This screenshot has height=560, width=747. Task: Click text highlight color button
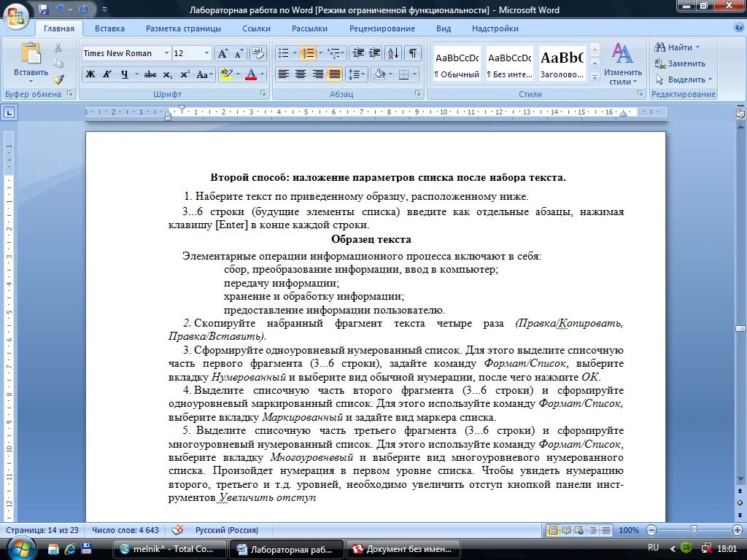click(x=226, y=74)
